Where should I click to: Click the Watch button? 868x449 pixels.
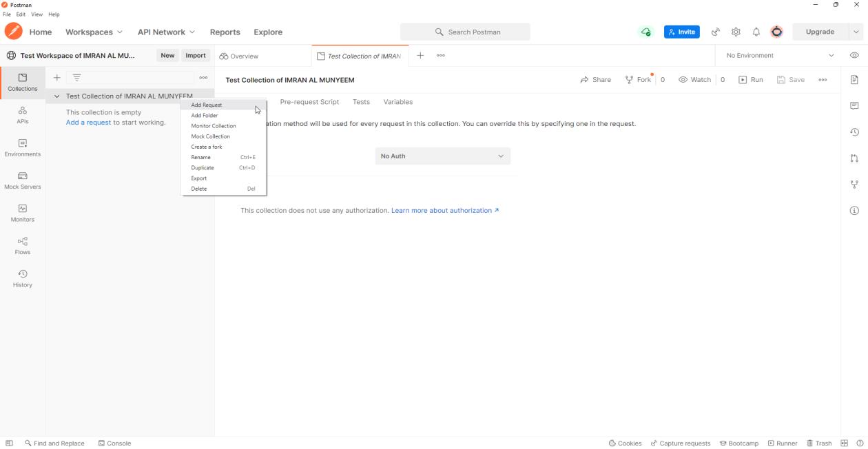pyautogui.click(x=694, y=80)
